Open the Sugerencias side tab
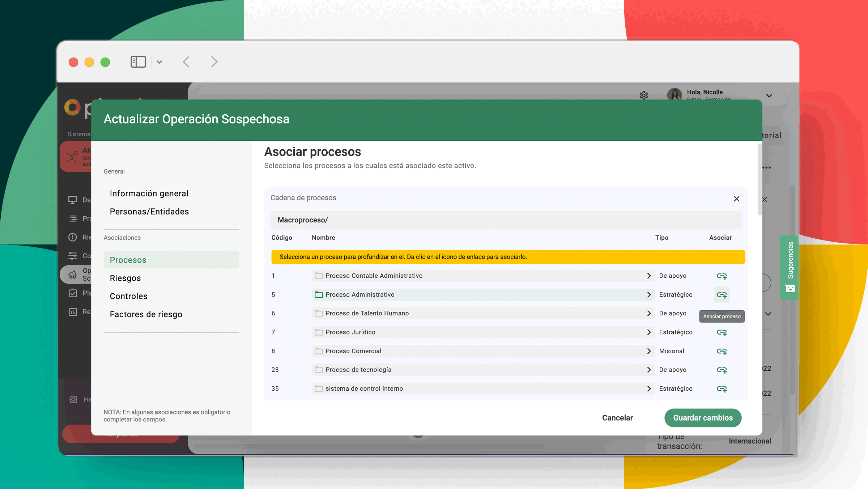Image resolution: width=868 pixels, height=489 pixels. tap(790, 267)
